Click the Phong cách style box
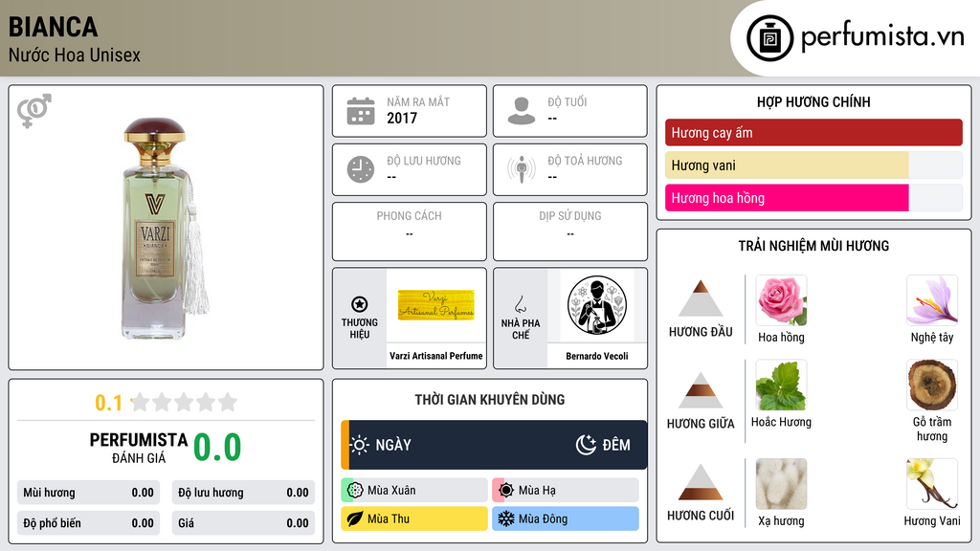 (410, 231)
